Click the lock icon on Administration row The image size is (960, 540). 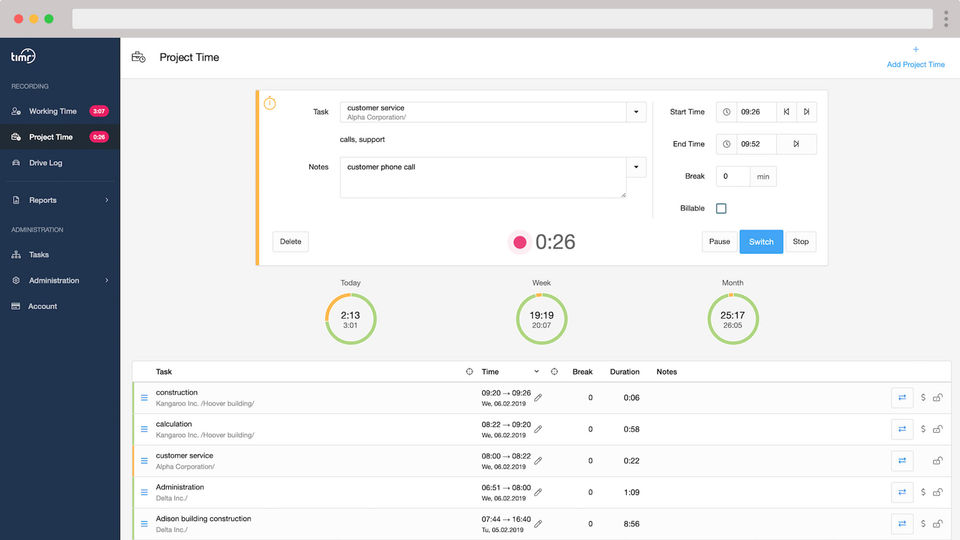pyautogui.click(x=937, y=492)
